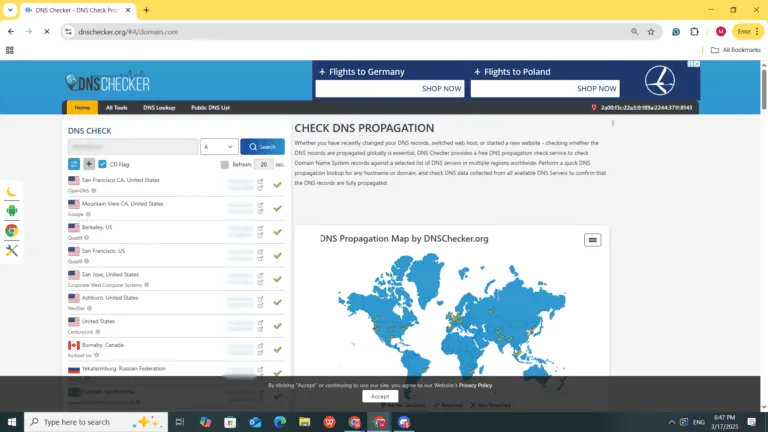Screen dimensions: 768x432
Task: Toggle dark mode with the moon icon
Action: point(12,192)
